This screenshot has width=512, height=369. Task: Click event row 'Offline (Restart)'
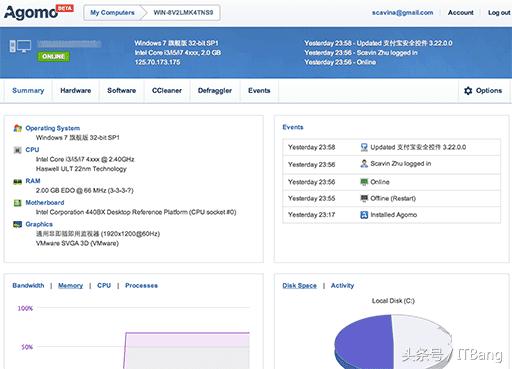[391, 198]
